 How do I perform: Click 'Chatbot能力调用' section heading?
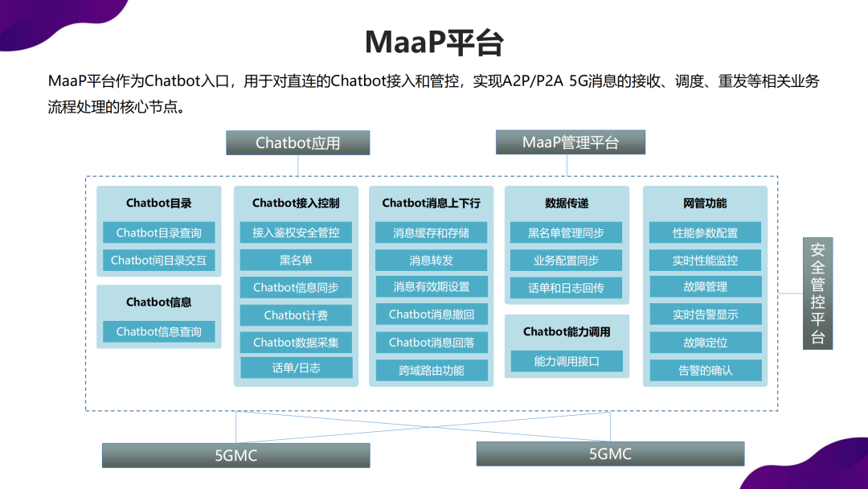tap(567, 331)
